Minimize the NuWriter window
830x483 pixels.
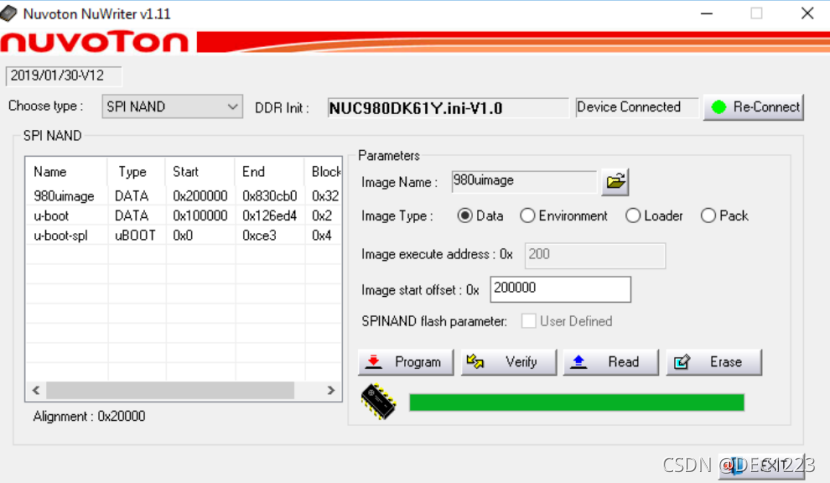(x=707, y=13)
